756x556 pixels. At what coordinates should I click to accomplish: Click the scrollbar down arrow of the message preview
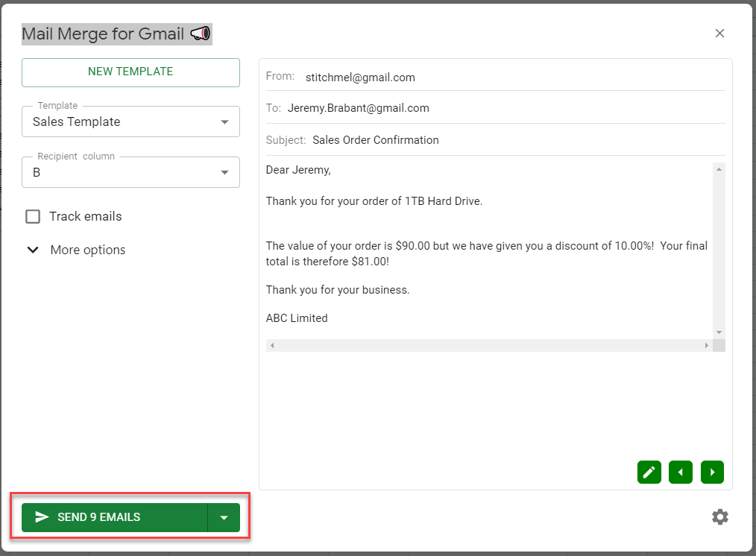(719, 332)
